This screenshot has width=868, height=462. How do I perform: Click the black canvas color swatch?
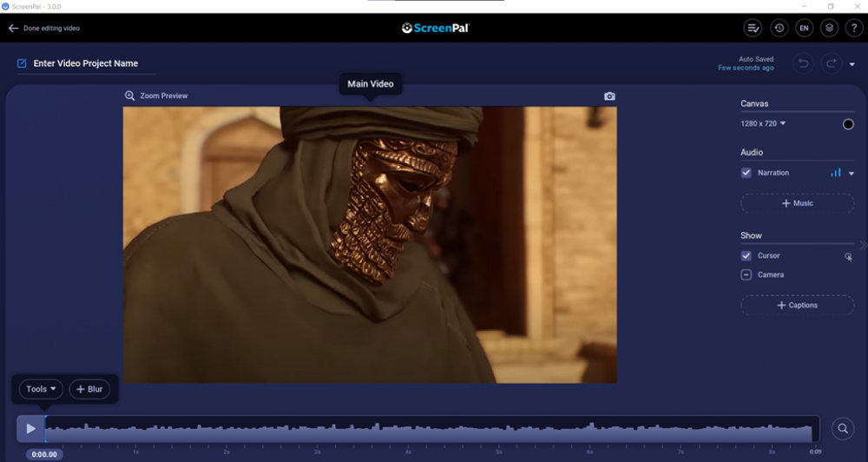tap(848, 124)
